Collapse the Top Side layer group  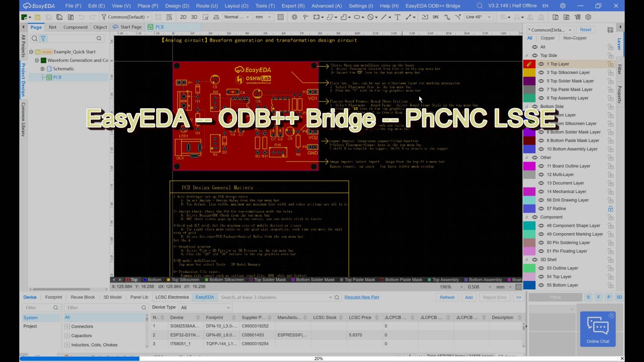(x=527, y=55)
